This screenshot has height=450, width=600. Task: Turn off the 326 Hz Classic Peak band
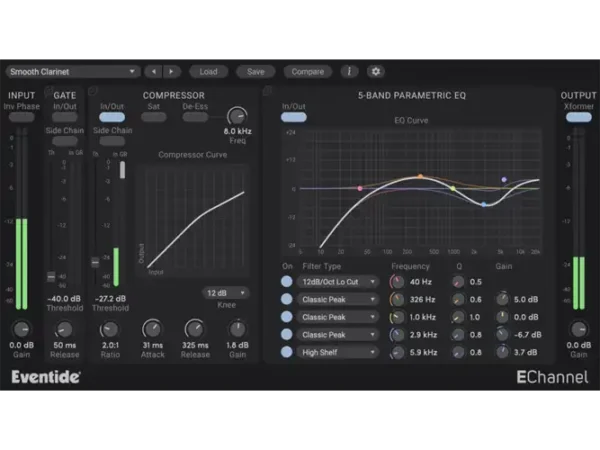[x=287, y=299]
